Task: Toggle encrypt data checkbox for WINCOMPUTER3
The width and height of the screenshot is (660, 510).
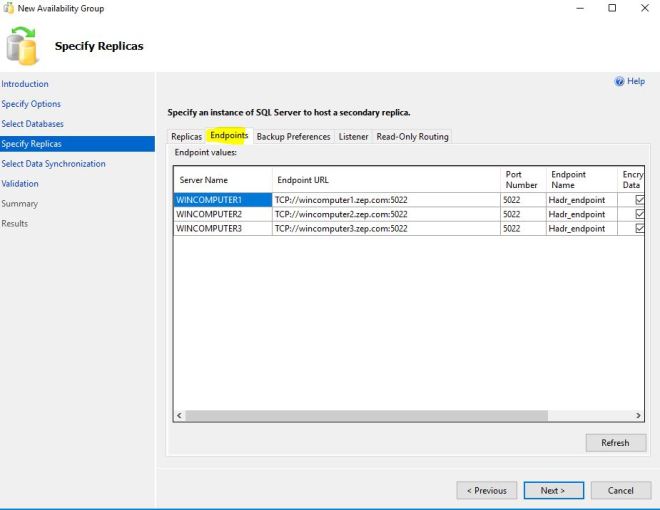Action: (640, 228)
